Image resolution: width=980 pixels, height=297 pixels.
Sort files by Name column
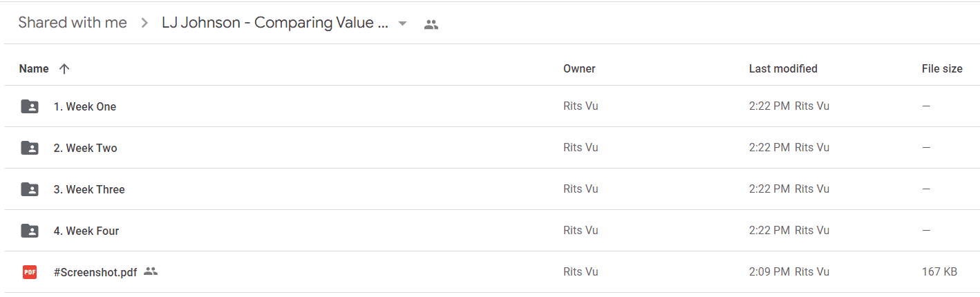point(34,68)
